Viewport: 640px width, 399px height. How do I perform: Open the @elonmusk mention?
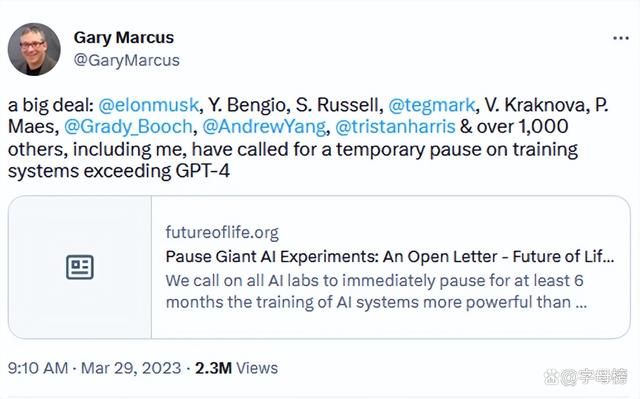pyautogui.click(x=149, y=105)
